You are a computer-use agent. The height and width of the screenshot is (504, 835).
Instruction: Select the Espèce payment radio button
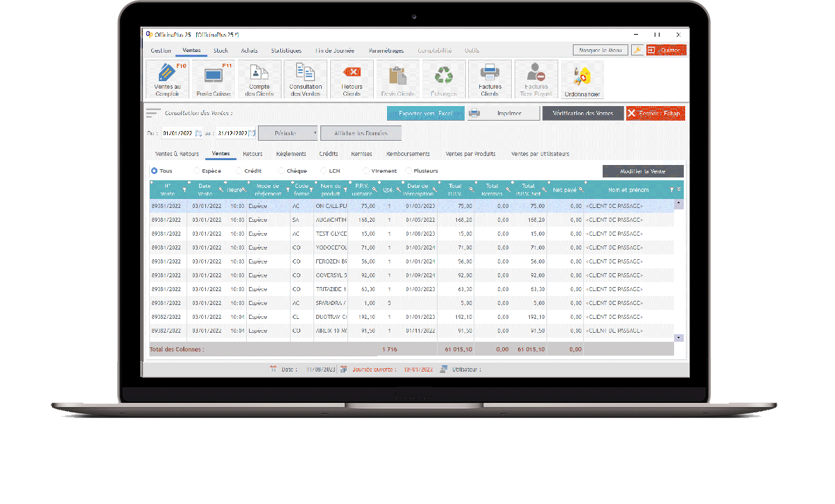coord(197,171)
